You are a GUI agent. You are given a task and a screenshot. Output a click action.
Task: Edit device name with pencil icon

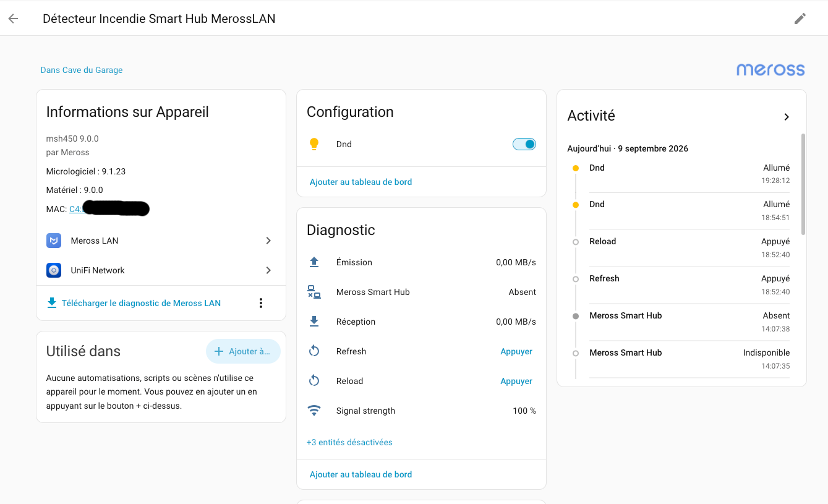pos(800,19)
